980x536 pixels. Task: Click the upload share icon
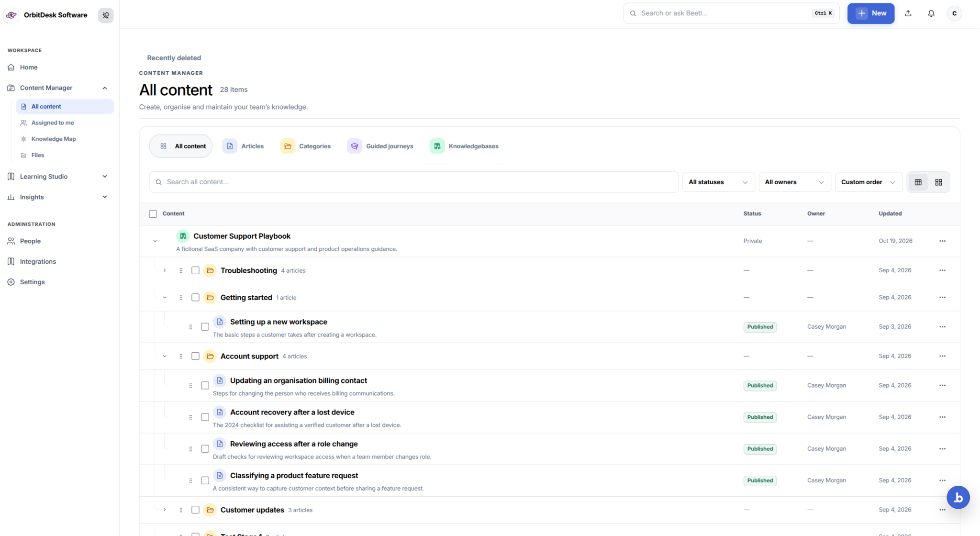[x=908, y=13]
